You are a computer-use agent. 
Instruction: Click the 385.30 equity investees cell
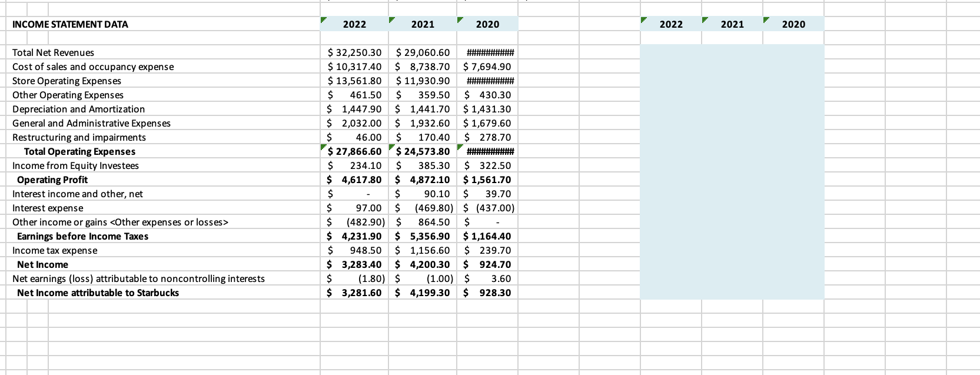(423, 165)
